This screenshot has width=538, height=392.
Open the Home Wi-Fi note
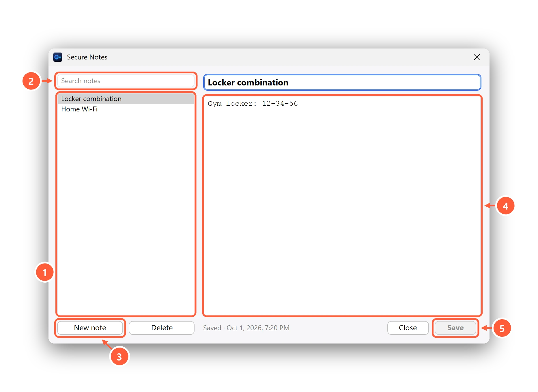click(126, 109)
